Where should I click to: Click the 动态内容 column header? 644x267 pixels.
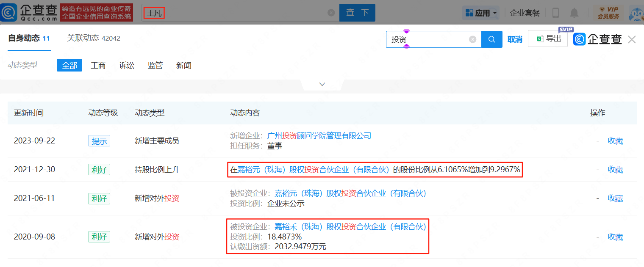coord(245,113)
